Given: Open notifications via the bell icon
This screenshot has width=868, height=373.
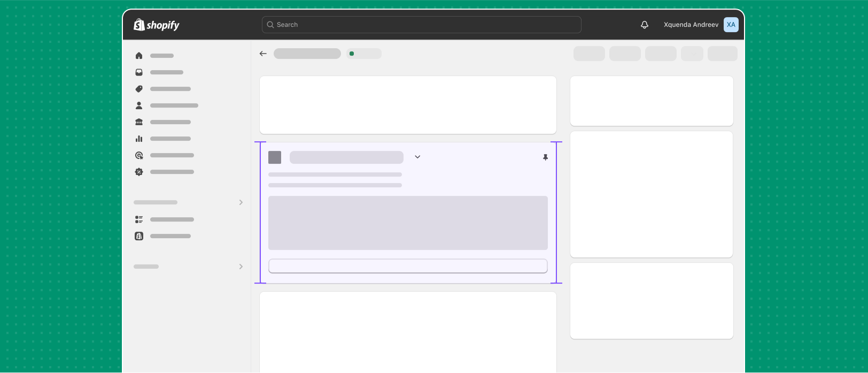Looking at the screenshot, I should pyautogui.click(x=645, y=25).
